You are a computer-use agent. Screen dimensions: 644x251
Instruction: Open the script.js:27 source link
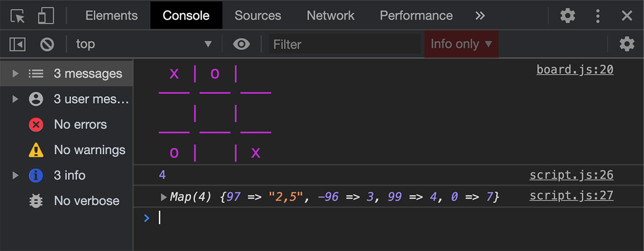(x=571, y=195)
